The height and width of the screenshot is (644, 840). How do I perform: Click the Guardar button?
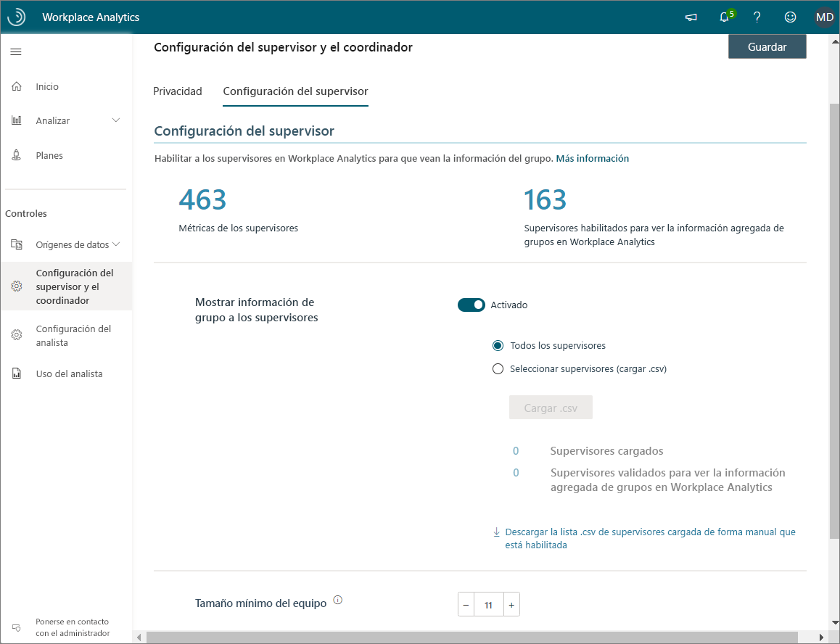pos(767,46)
